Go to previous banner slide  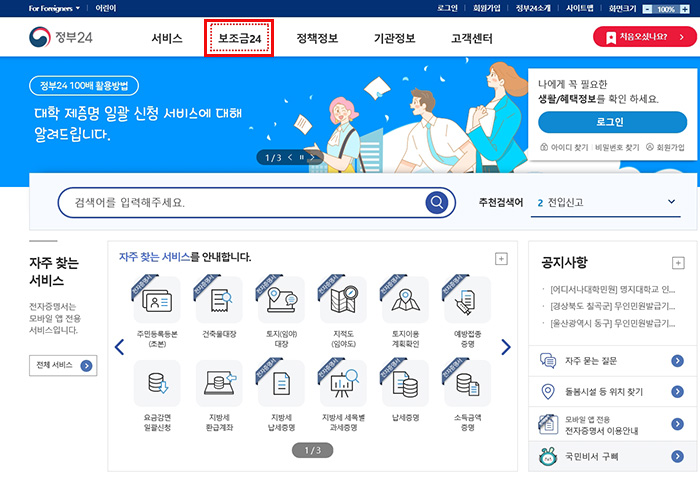point(290,157)
